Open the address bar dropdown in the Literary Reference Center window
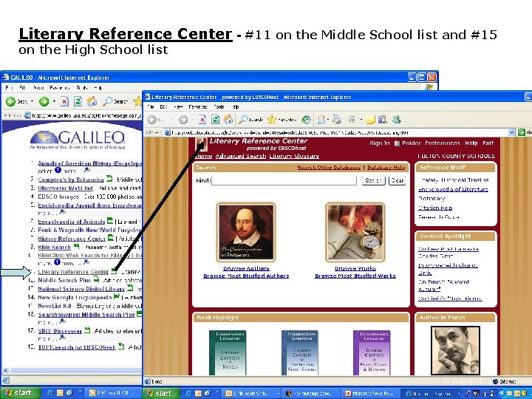 point(511,132)
